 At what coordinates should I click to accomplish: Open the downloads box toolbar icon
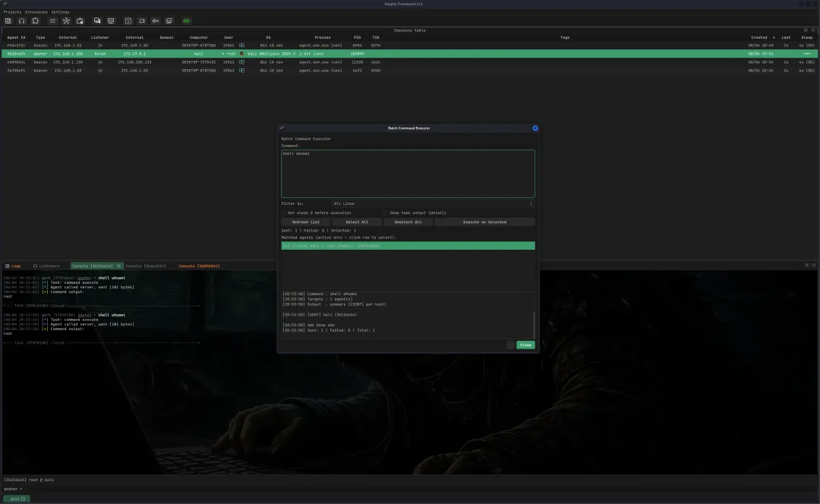pyautogui.click(x=128, y=21)
